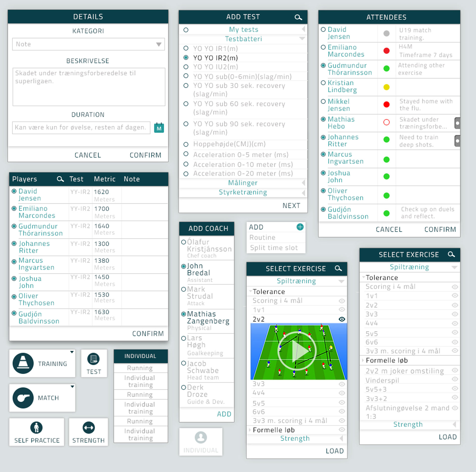Click red status dot for Emiliano Marcondes
Screen dimensions: 476x472
tap(387, 51)
